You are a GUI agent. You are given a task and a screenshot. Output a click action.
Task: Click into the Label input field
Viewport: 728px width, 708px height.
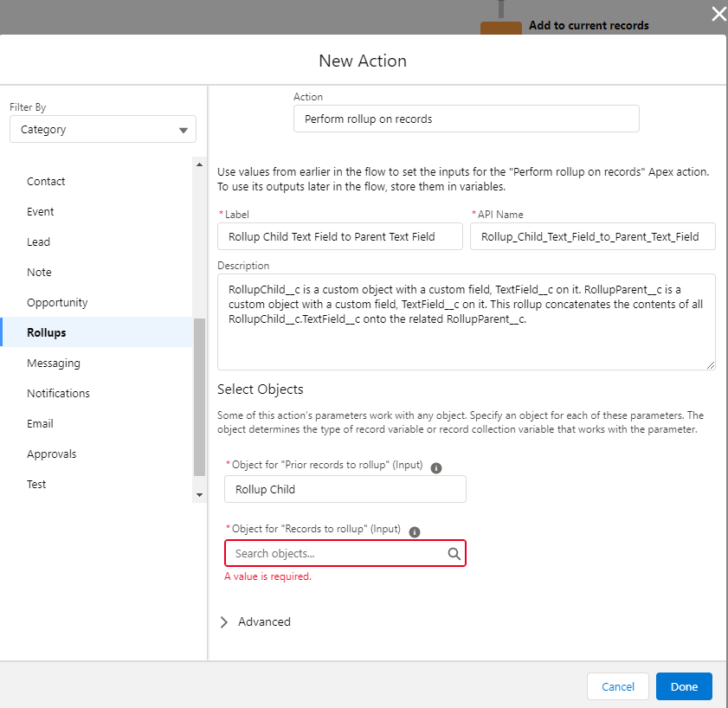pos(340,237)
